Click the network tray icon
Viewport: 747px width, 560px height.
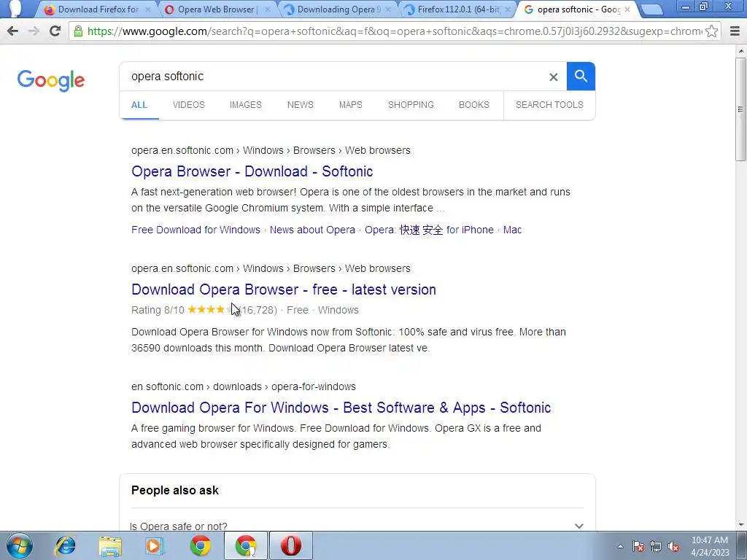[656, 547]
